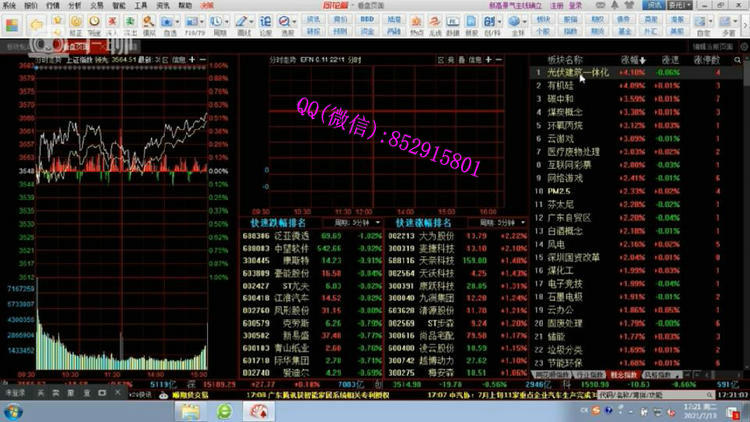Open the Windows Start button

click(x=14, y=409)
